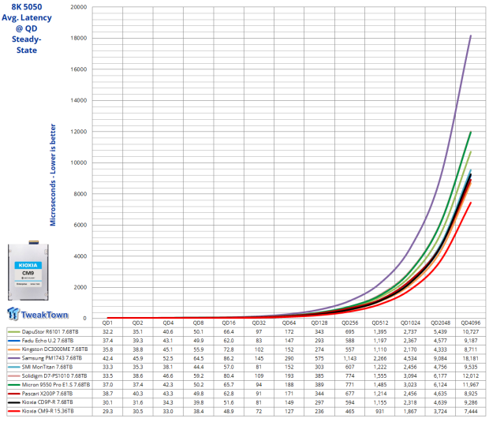Click the QD256 column header
This screenshot has width=489, height=448.
click(350, 323)
